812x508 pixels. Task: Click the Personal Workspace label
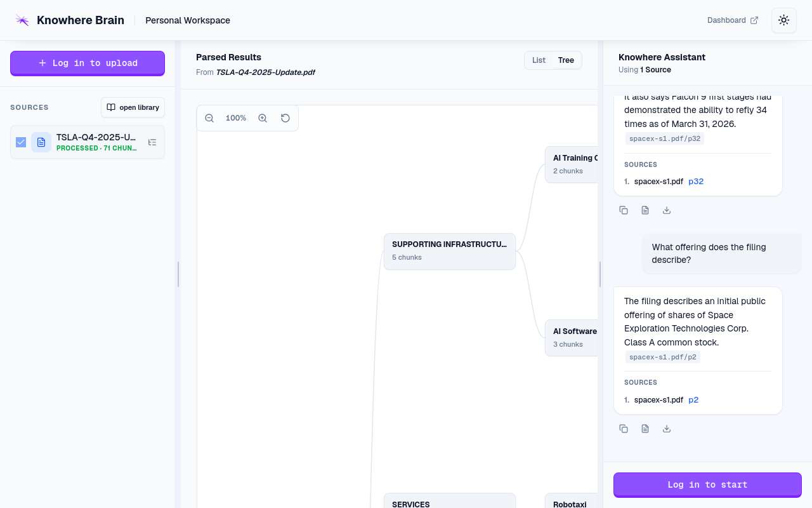tap(188, 20)
